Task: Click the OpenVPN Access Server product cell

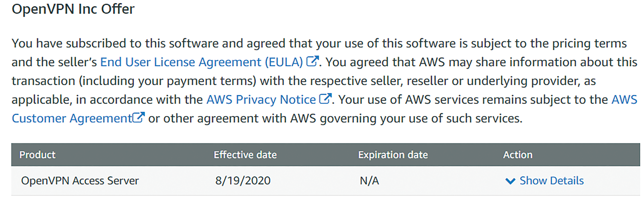Action: [80, 181]
